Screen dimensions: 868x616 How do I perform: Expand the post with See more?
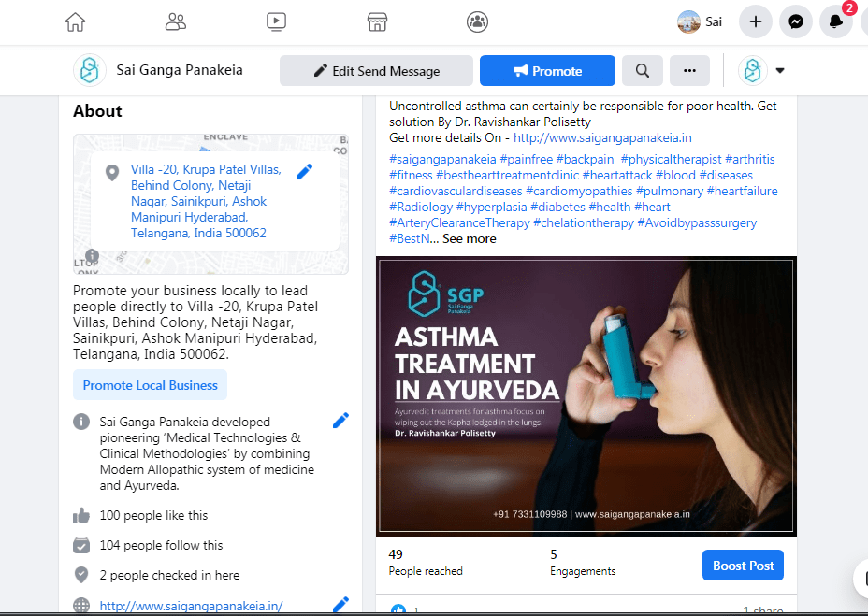pos(469,239)
